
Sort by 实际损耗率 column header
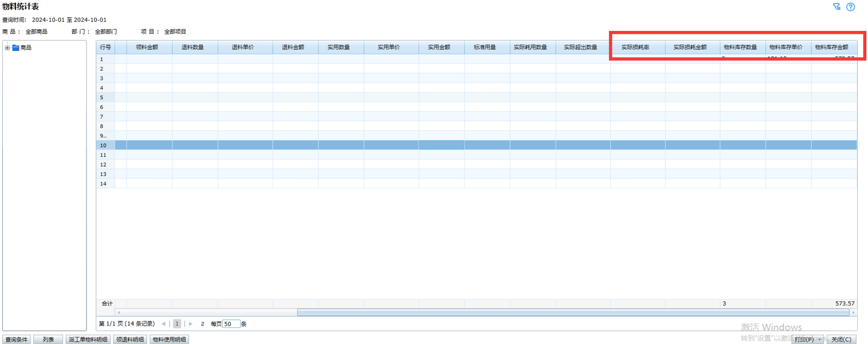pos(635,48)
